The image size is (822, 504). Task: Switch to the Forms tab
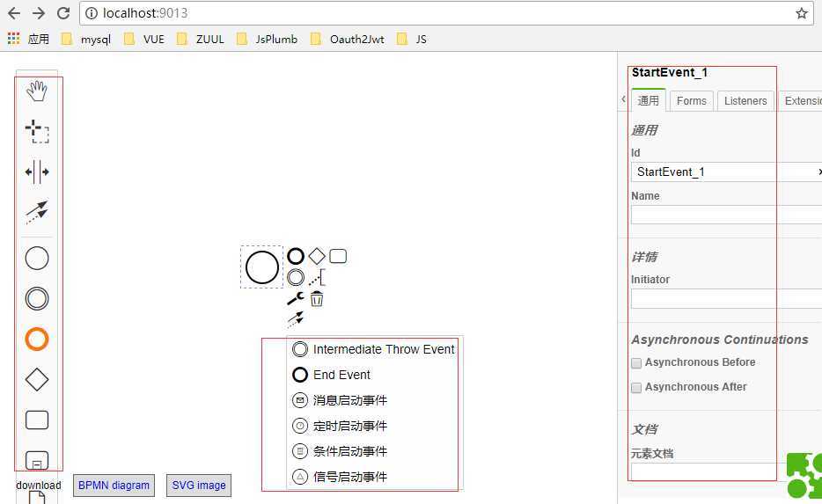(692, 101)
